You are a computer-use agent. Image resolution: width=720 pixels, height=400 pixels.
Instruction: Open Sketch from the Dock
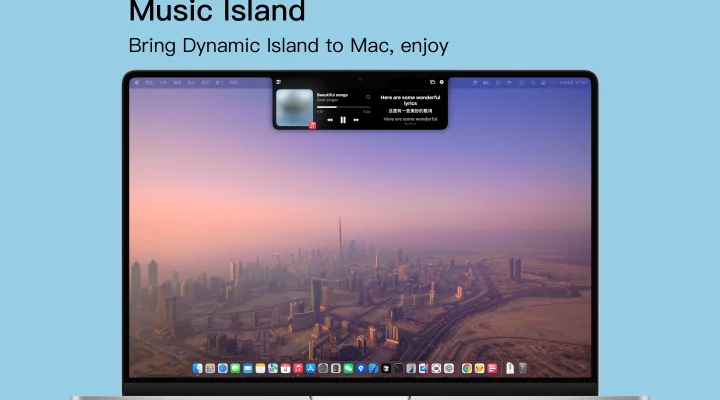click(x=479, y=368)
